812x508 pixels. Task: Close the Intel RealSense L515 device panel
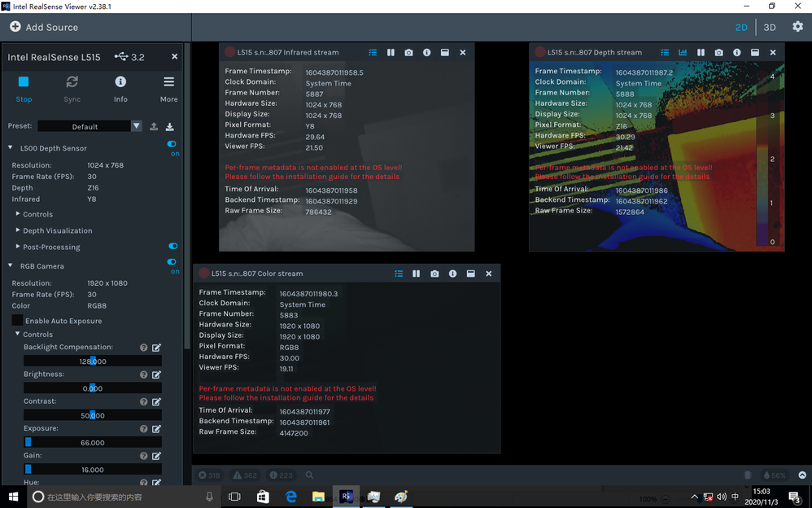[174, 56]
